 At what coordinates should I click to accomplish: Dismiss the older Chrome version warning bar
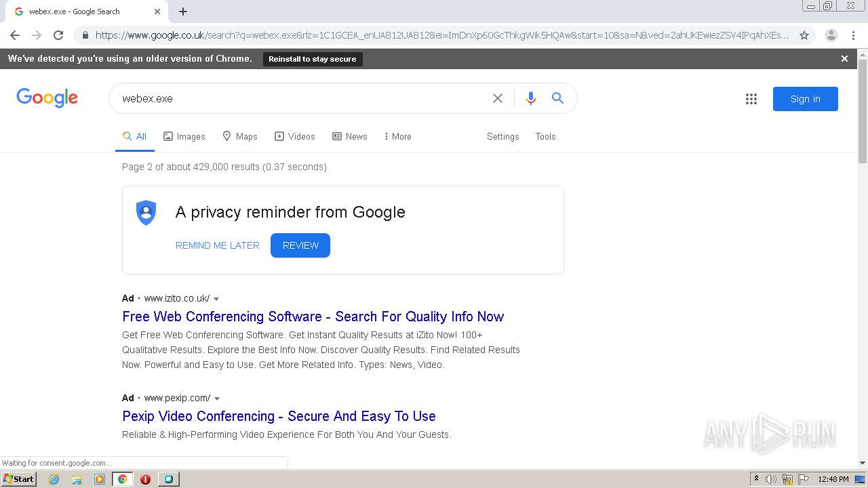click(844, 59)
